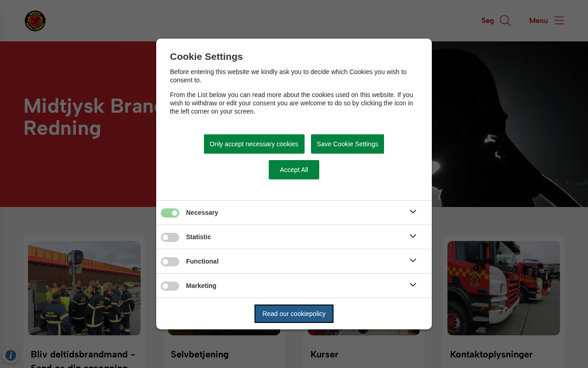The height and width of the screenshot is (368, 588).
Task: Accept all cookies
Action: (x=294, y=170)
